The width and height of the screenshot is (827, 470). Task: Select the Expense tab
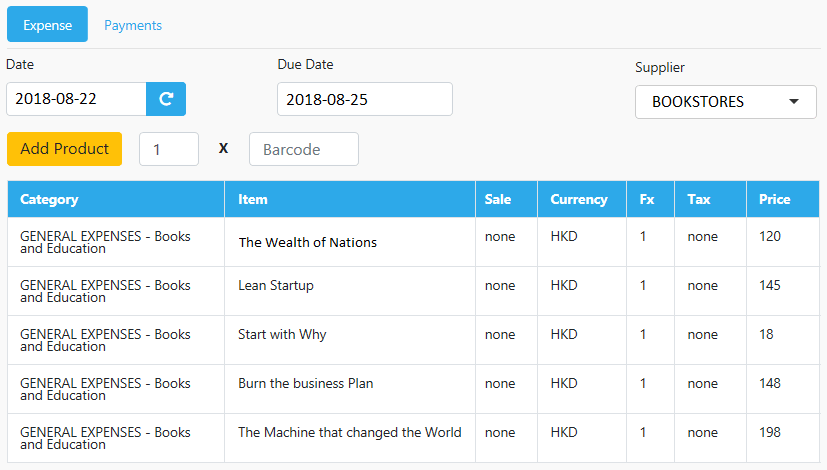tap(47, 24)
